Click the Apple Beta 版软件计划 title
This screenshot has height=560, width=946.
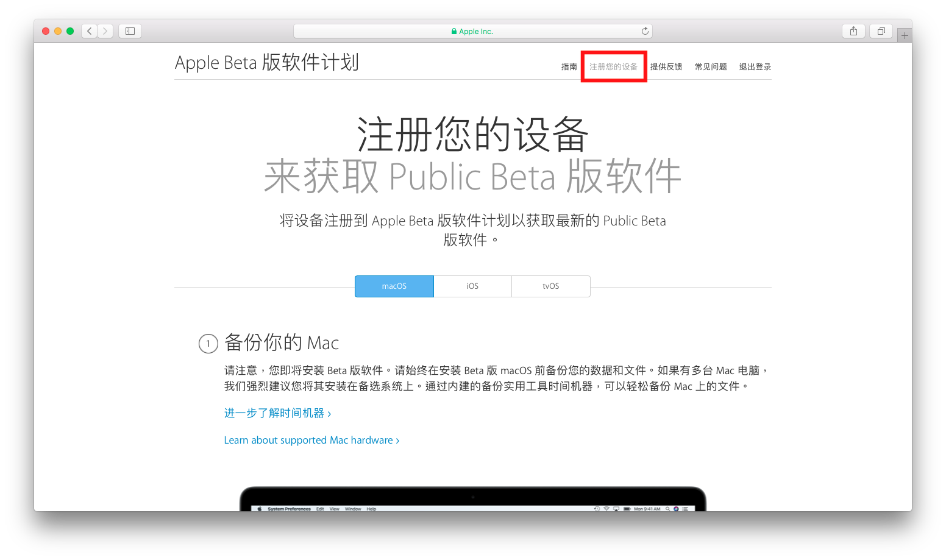click(267, 62)
